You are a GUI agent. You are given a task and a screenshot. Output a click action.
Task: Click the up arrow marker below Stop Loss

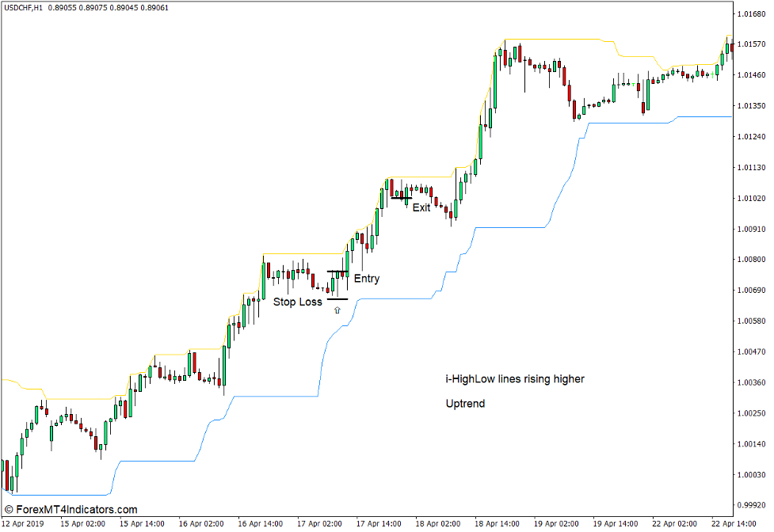coord(336,310)
